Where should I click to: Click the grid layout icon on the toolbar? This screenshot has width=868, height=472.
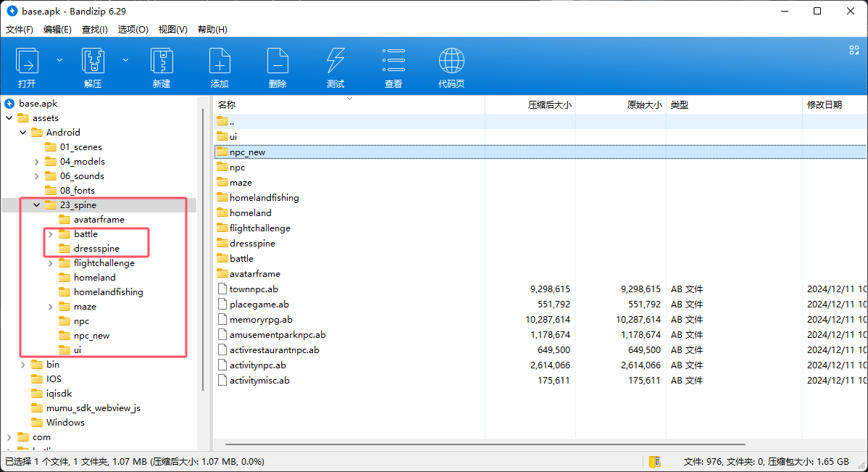coord(854,50)
